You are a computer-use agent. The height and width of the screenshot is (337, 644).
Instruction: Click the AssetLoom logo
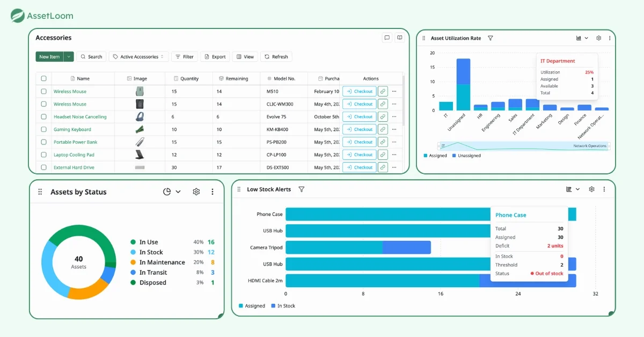(42, 16)
